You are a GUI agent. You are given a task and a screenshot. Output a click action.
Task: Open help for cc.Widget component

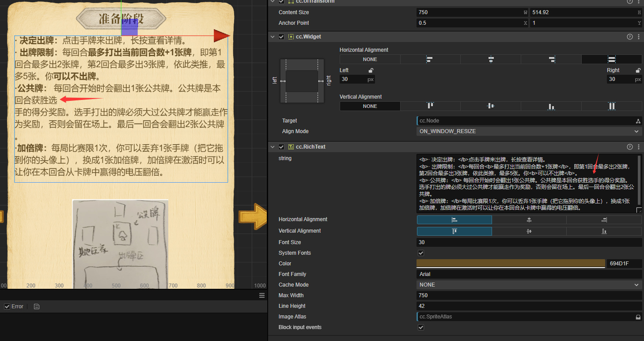630,37
